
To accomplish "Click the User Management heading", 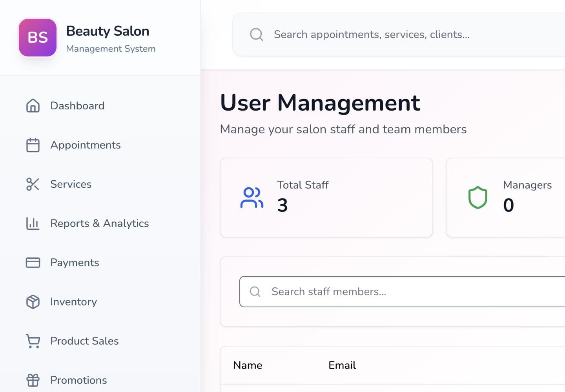I will point(320,103).
